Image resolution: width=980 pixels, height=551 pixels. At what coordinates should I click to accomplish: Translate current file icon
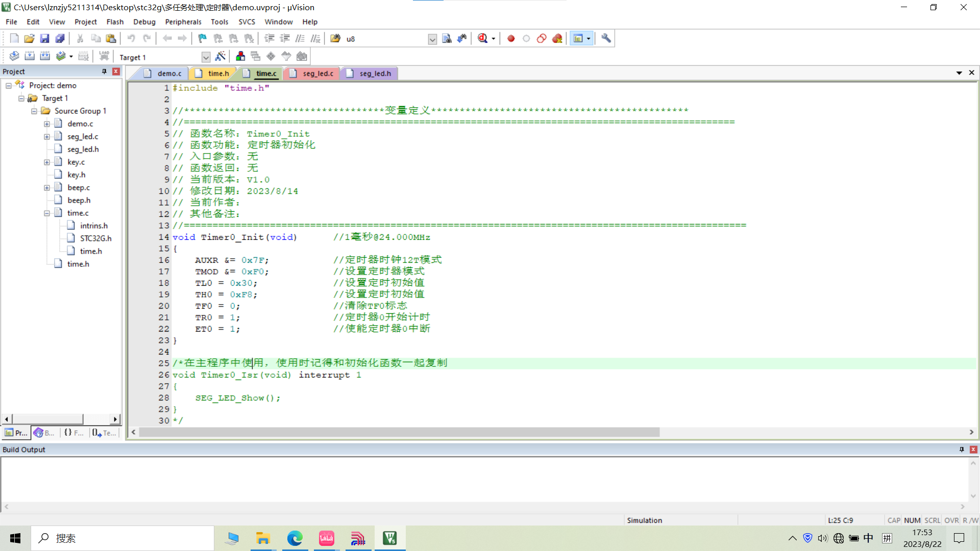14,56
